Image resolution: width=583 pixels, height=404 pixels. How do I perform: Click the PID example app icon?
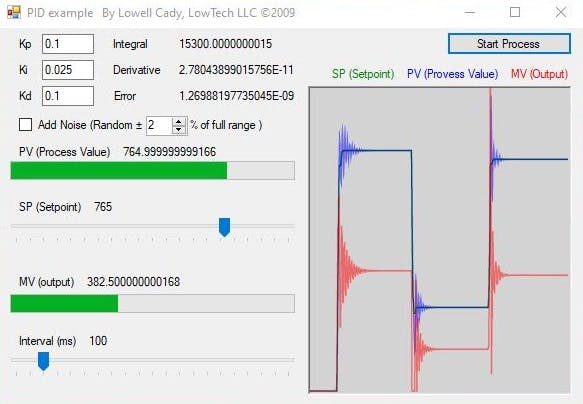tap(14, 13)
